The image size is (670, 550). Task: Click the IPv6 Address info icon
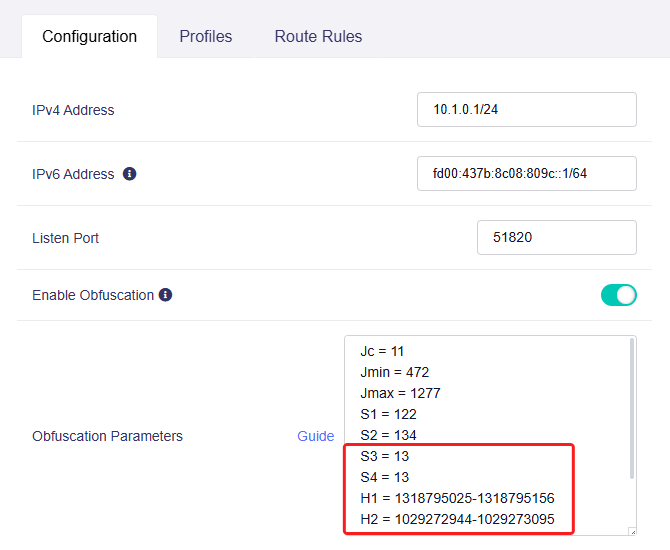pos(129,174)
